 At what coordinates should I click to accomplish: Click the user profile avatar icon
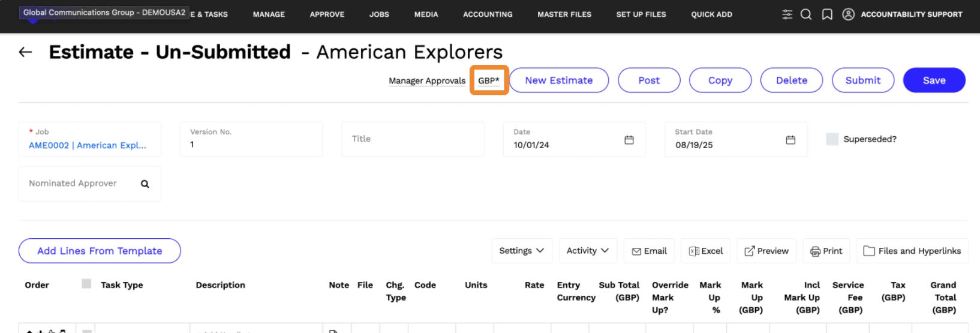tap(848, 14)
